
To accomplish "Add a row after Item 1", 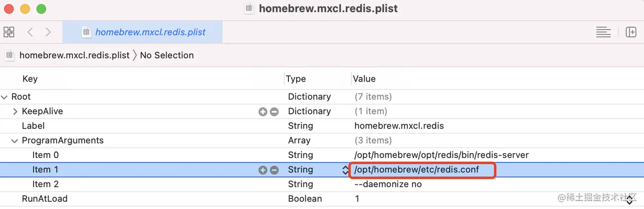I will (263, 170).
